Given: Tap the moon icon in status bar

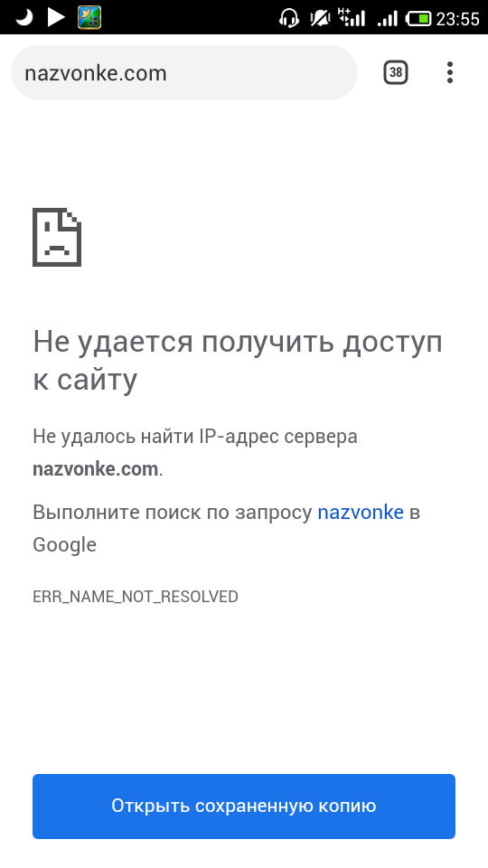Looking at the screenshot, I should (23, 18).
